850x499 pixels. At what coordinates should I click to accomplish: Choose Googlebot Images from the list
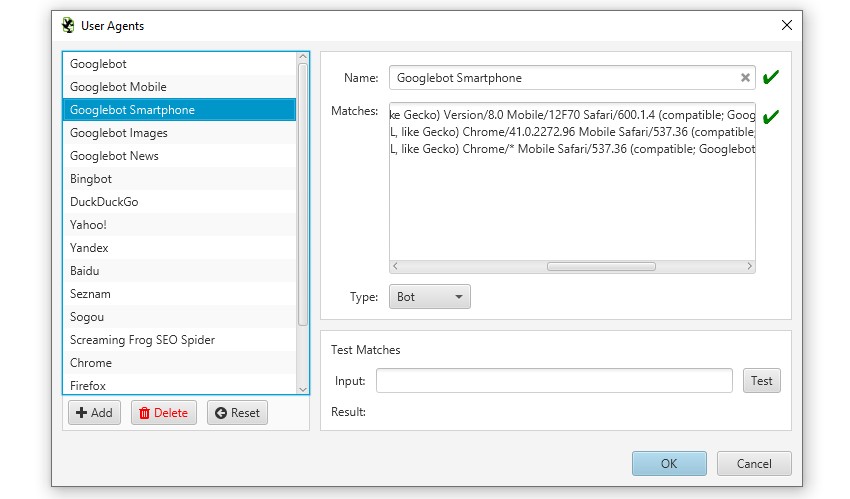[179, 133]
